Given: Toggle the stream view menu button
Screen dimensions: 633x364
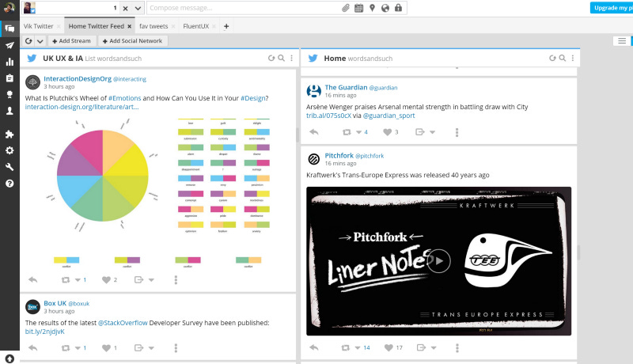Looking at the screenshot, I should (622, 41).
